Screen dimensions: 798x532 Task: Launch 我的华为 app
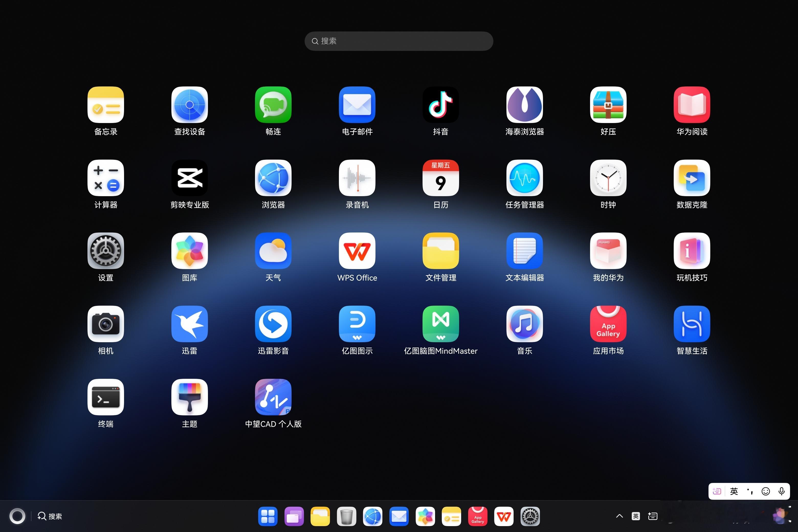pos(608,251)
